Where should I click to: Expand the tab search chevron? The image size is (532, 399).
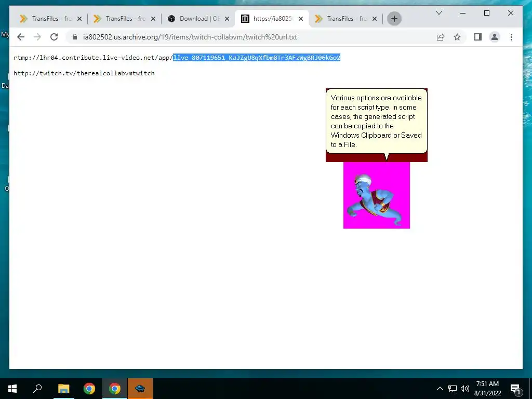click(438, 13)
